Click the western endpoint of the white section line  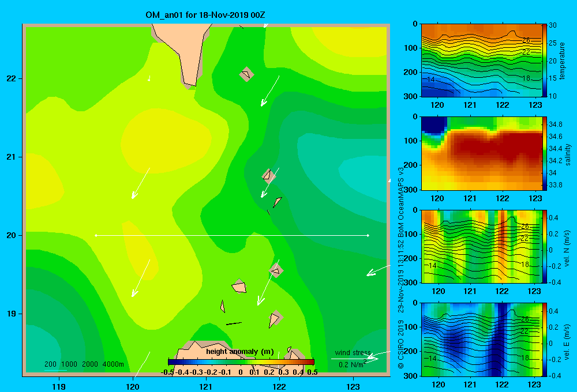[96, 235]
